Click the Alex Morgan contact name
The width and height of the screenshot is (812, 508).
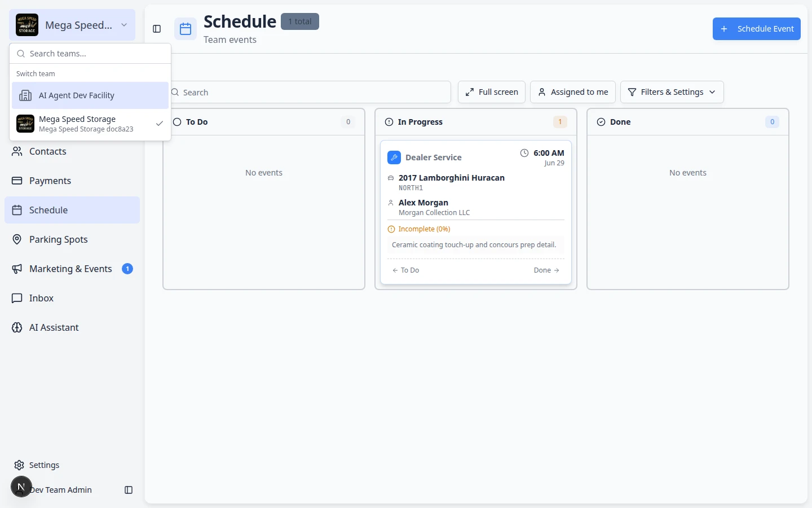click(x=423, y=203)
